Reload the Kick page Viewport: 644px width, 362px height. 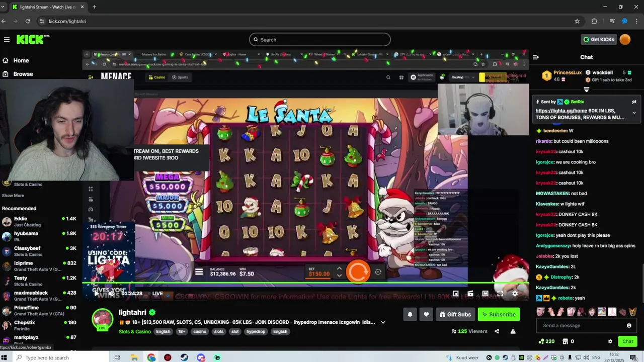point(28,21)
